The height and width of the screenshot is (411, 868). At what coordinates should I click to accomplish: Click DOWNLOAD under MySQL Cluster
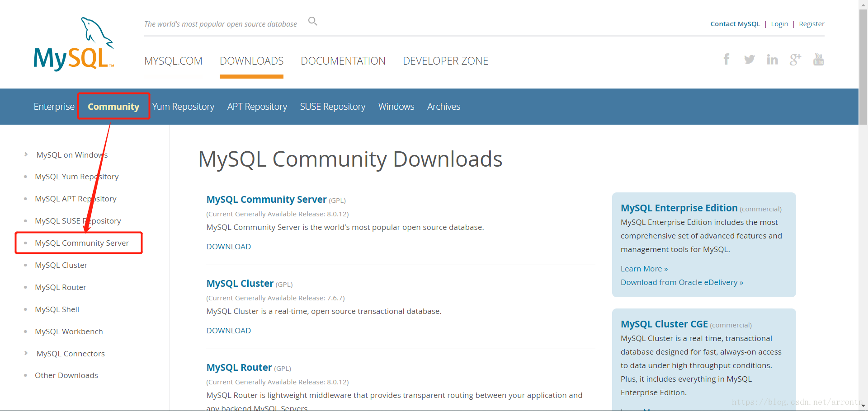click(228, 331)
